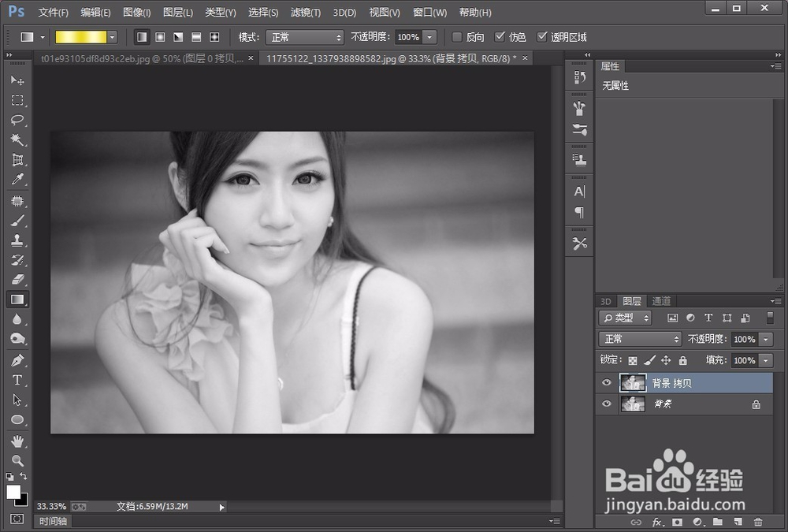Open the 时间轴 timeline panel
This screenshot has width=788, height=532.
pos(53,521)
